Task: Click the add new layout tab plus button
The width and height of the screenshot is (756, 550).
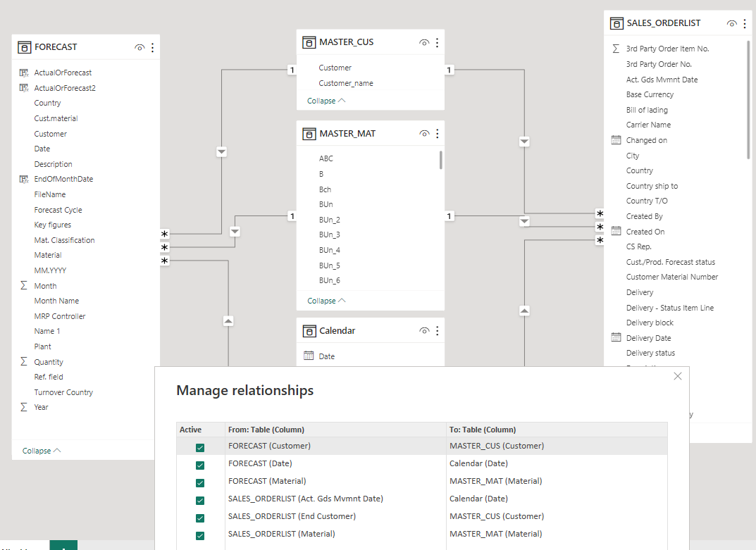Action: pyautogui.click(x=63, y=545)
